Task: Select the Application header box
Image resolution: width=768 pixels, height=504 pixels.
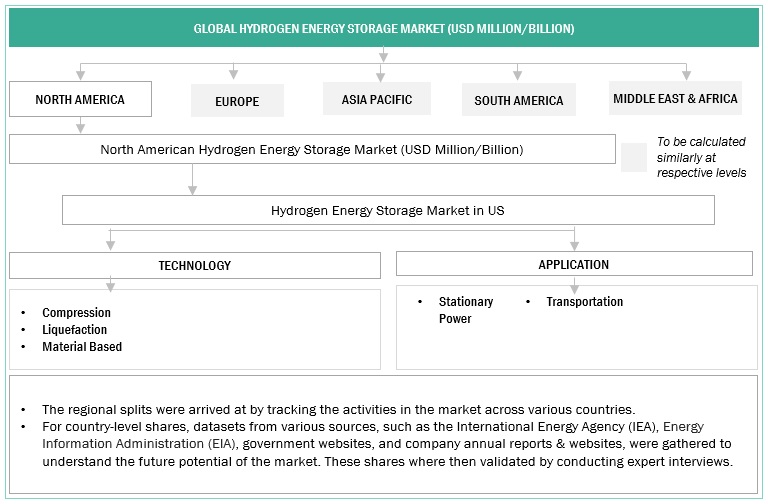Action: (x=574, y=264)
